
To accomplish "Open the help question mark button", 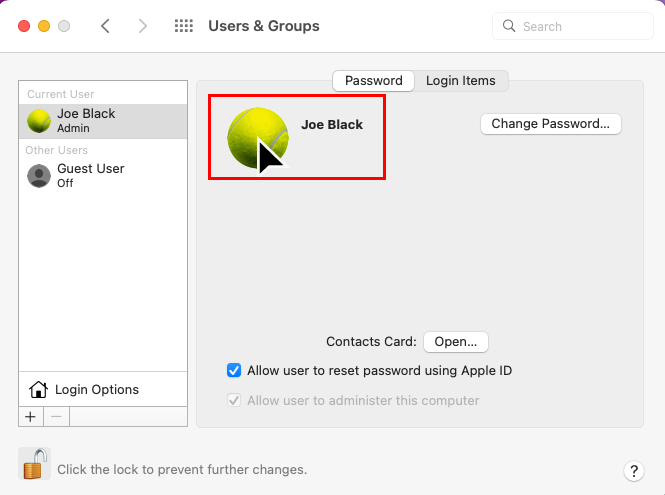I will click(x=633, y=470).
